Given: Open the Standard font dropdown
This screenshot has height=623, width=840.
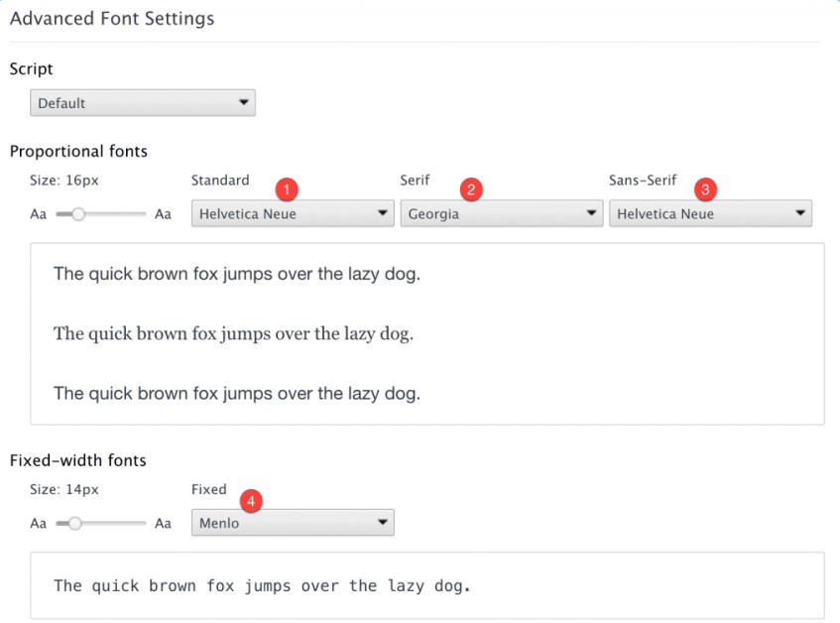Looking at the screenshot, I should point(293,213).
